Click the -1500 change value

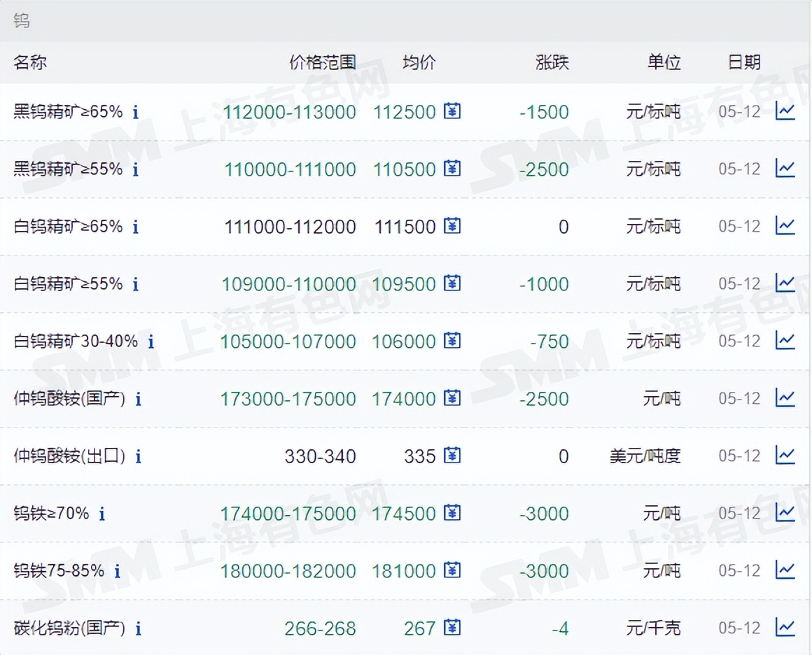tap(545, 113)
